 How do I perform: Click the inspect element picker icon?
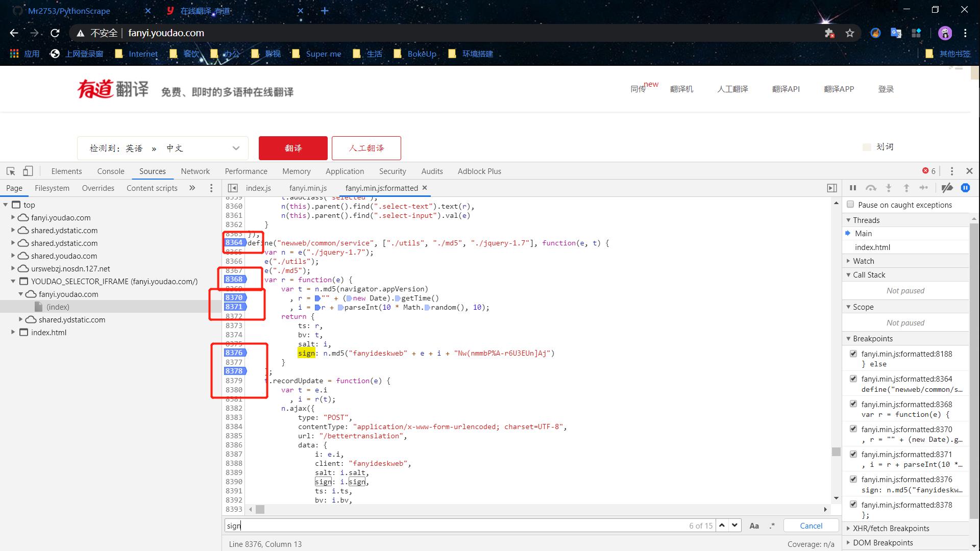coord(11,171)
